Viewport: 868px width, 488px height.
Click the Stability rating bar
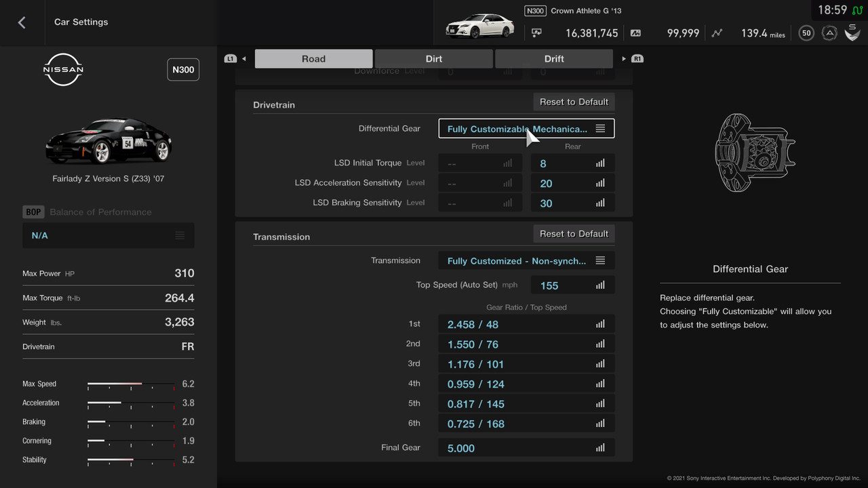point(131,460)
